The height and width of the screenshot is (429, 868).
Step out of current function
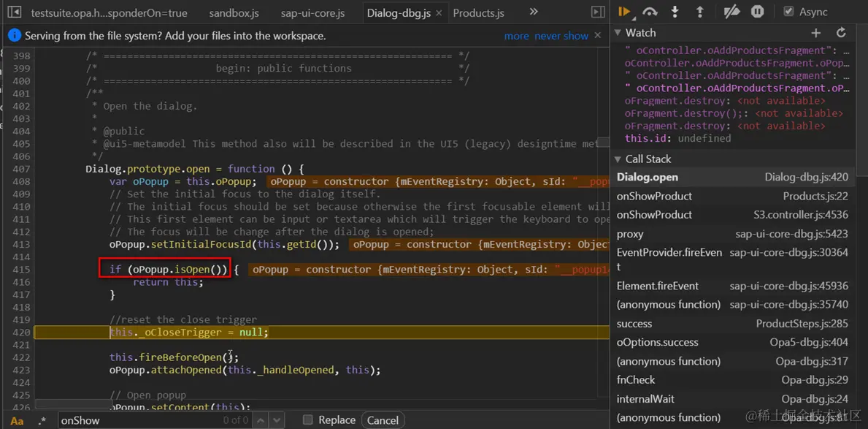[x=699, y=12]
